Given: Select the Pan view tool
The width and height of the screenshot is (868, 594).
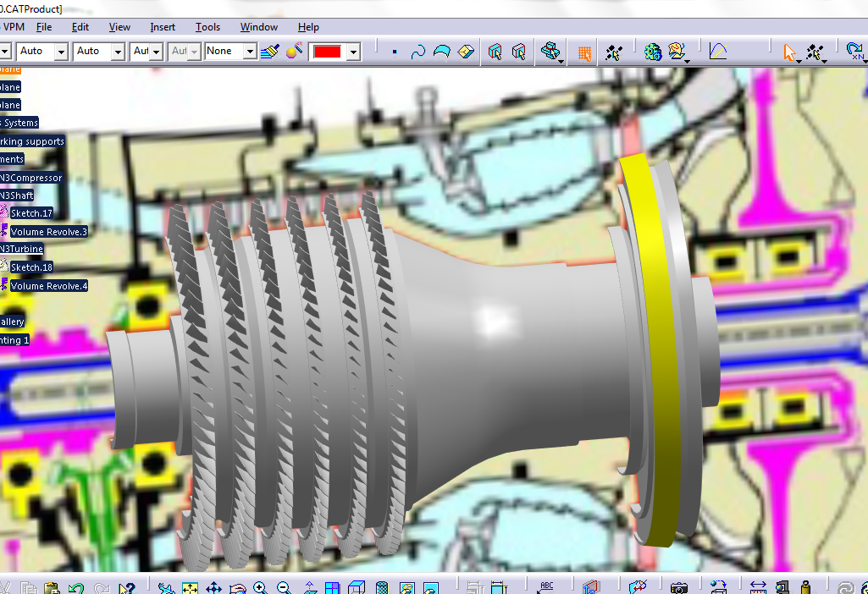Looking at the screenshot, I should tap(213, 588).
